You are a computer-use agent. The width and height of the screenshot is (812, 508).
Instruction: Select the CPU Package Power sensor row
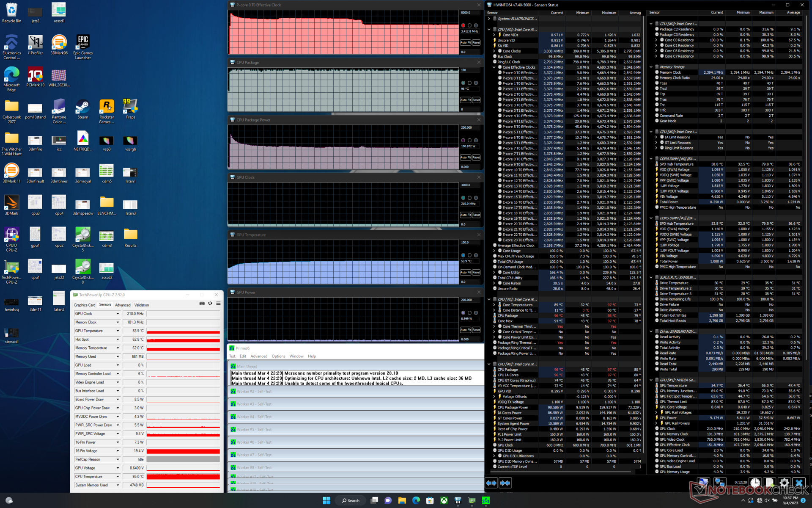[567, 407]
